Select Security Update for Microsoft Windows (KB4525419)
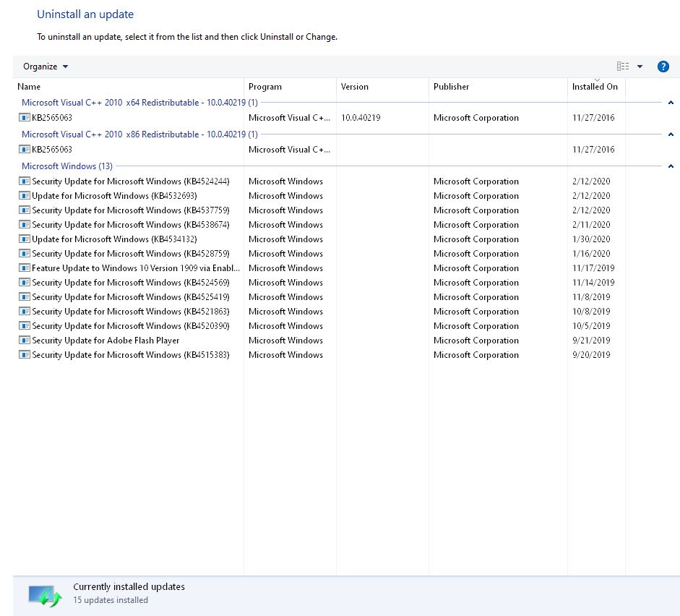Image resolution: width=680 pixels, height=616 pixels. (x=131, y=296)
